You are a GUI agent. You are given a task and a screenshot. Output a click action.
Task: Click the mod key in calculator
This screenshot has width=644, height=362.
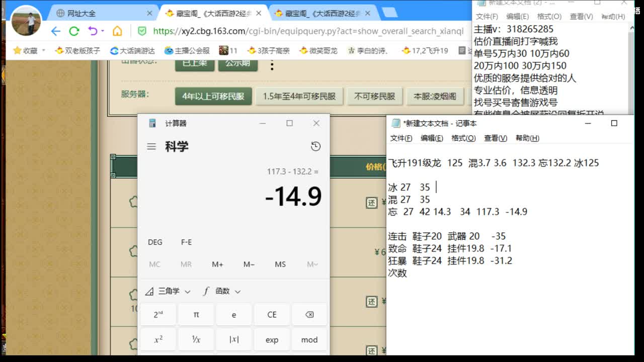[x=309, y=339]
